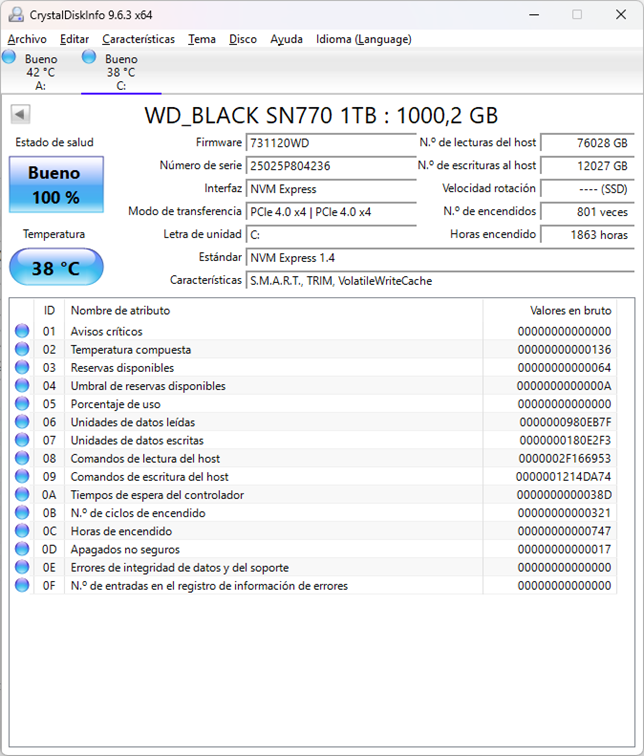The height and width of the screenshot is (756, 644).
Task: Switch to disk C: tab at 38 °C
Action: pos(121,72)
